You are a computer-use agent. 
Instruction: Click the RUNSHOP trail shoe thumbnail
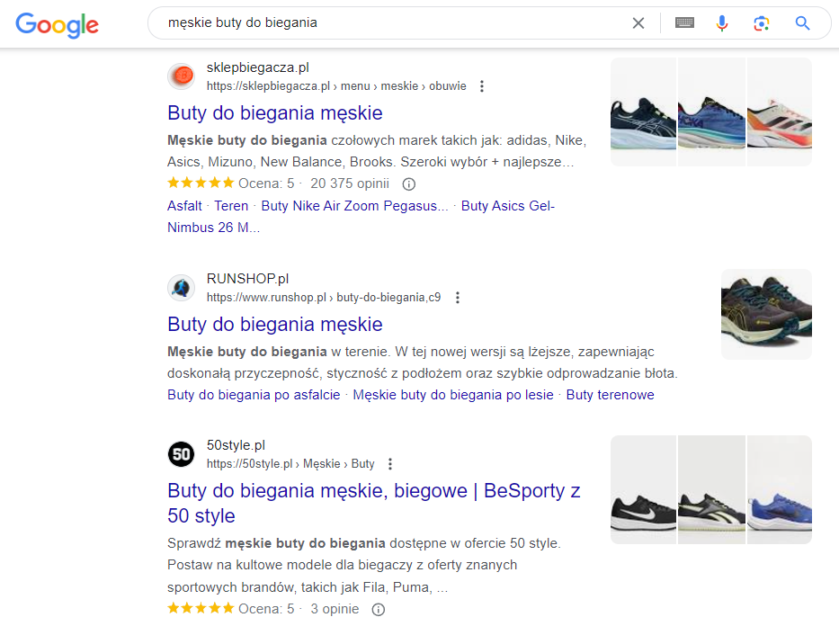tap(766, 314)
